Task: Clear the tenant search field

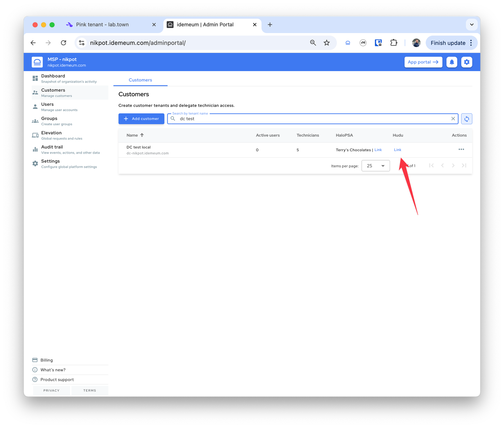Action: pyautogui.click(x=453, y=119)
